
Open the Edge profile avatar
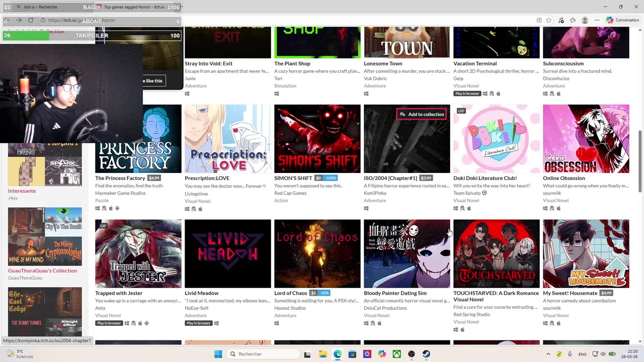coord(585,20)
